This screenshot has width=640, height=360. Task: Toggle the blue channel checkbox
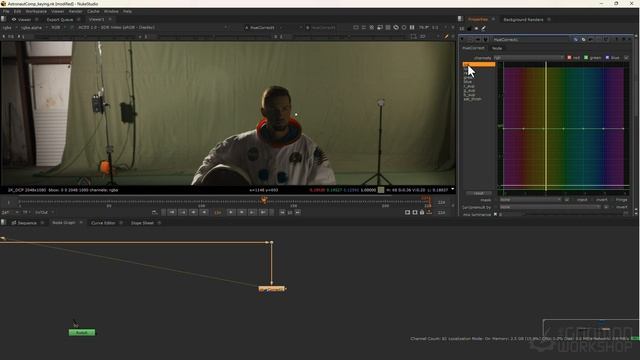[x=607, y=58]
